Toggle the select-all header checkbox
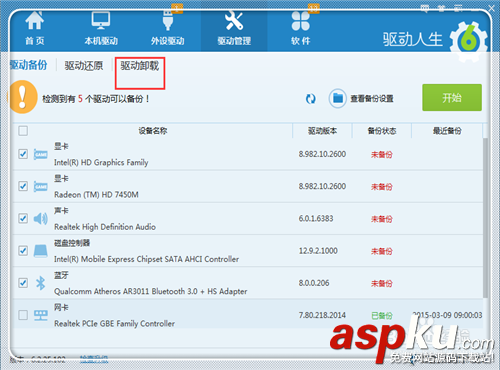 pyautogui.click(x=23, y=131)
